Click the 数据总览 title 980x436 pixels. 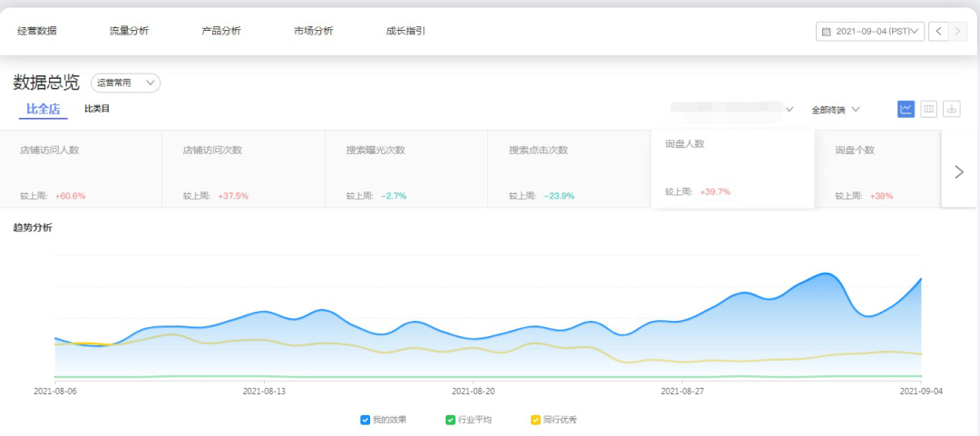(x=46, y=82)
